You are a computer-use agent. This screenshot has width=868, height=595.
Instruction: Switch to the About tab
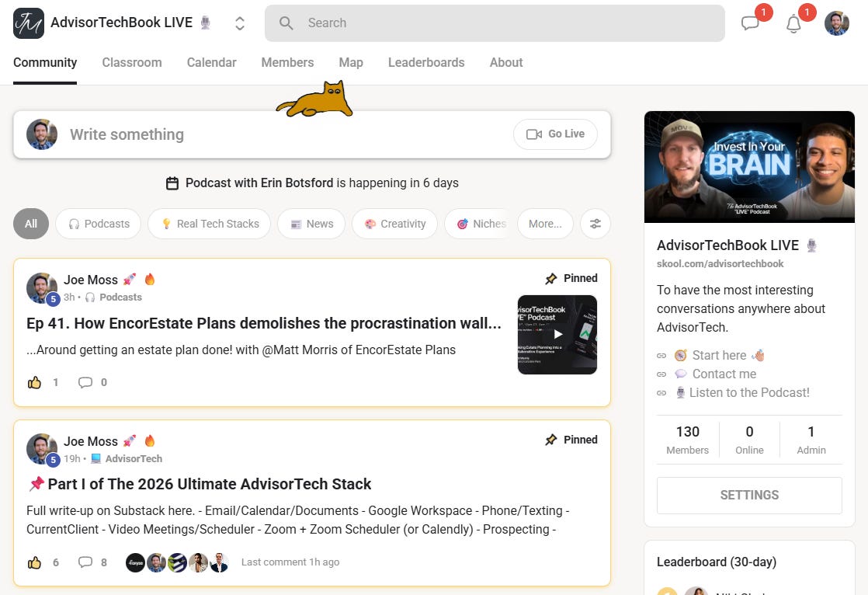pyautogui.click(x=506, y=63)
